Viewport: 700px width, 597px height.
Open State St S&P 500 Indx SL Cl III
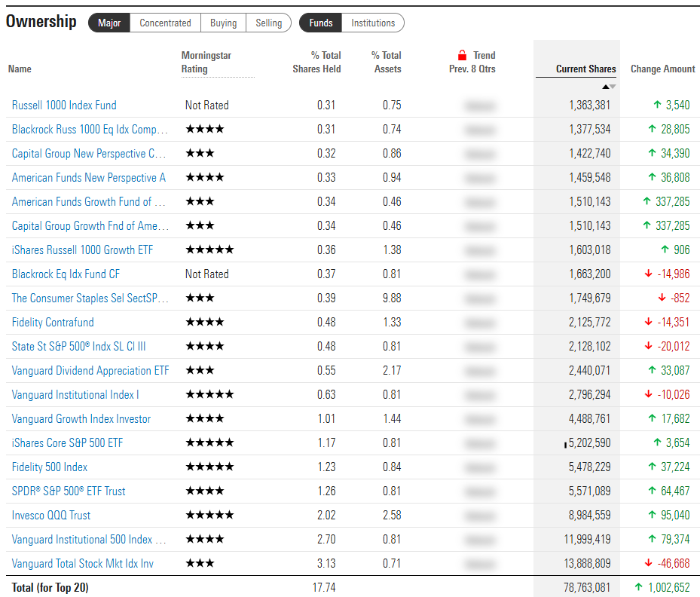(78, 347)
